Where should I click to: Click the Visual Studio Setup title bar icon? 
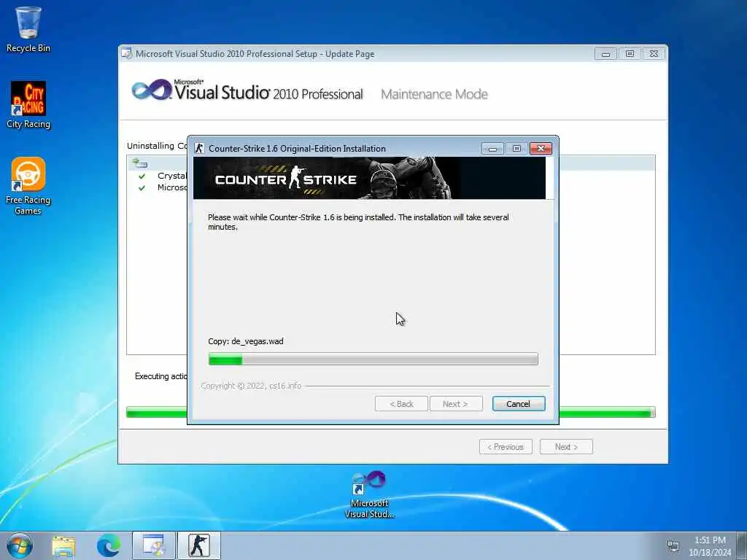(127, 53)
